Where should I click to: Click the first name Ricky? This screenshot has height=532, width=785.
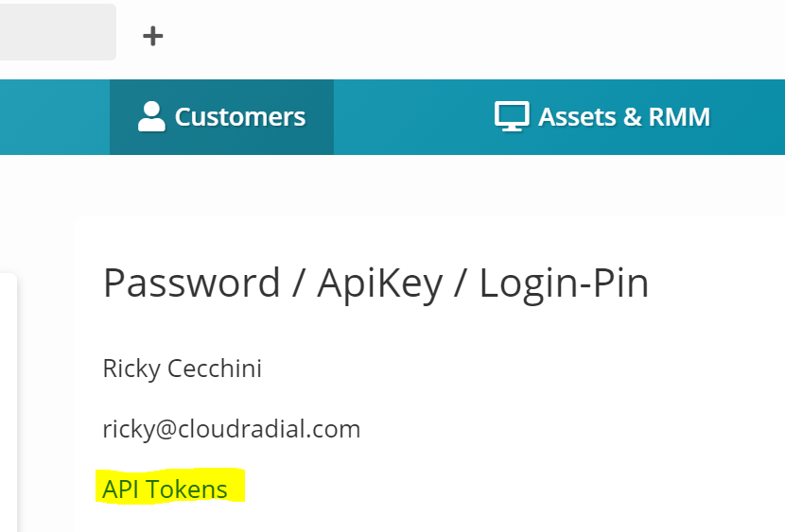tap(131, 369)
